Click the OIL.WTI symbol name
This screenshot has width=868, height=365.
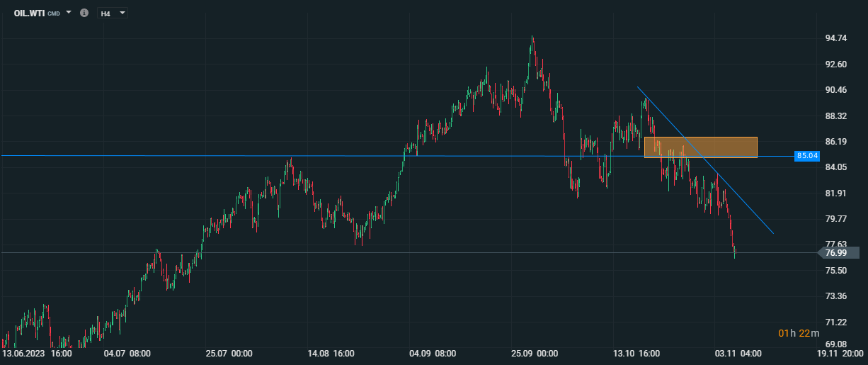pyautogui.click(x=29, y=13)
